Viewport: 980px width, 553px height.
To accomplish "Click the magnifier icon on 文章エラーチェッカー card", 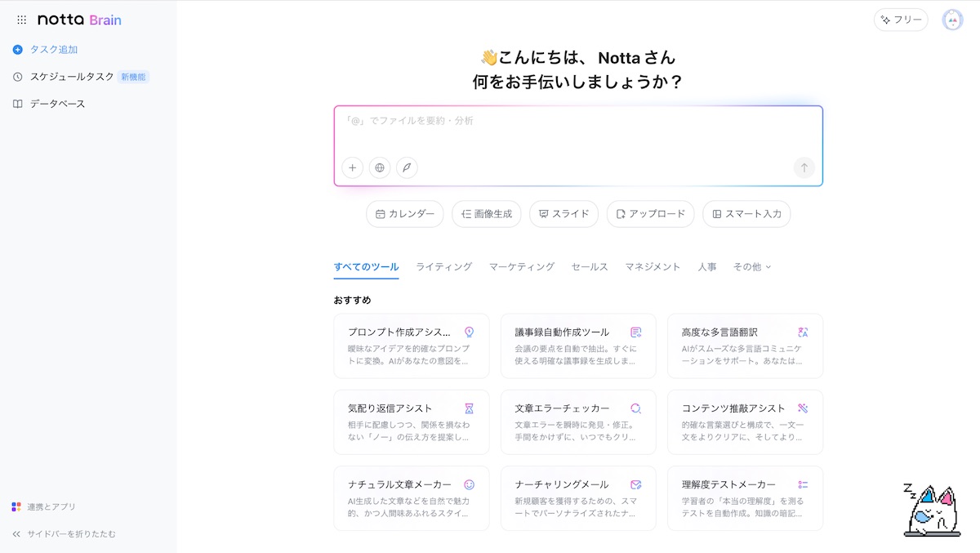I will point(635,408).
